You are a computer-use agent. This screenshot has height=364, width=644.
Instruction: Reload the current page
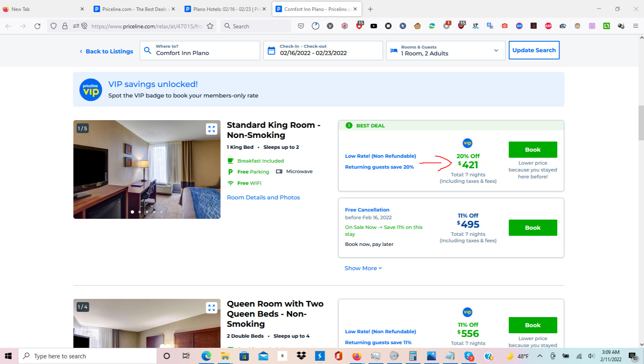[x=37, y=26]
